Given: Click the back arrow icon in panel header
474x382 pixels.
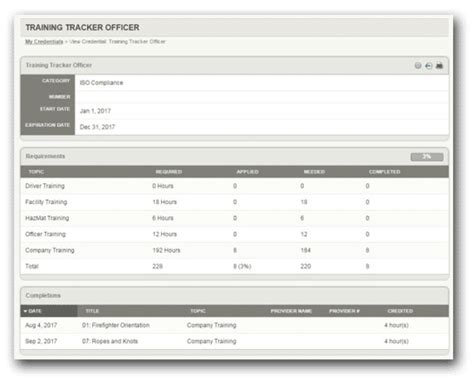Looking at the screenshot, I should pyautogui.click(x=429, y=66).
